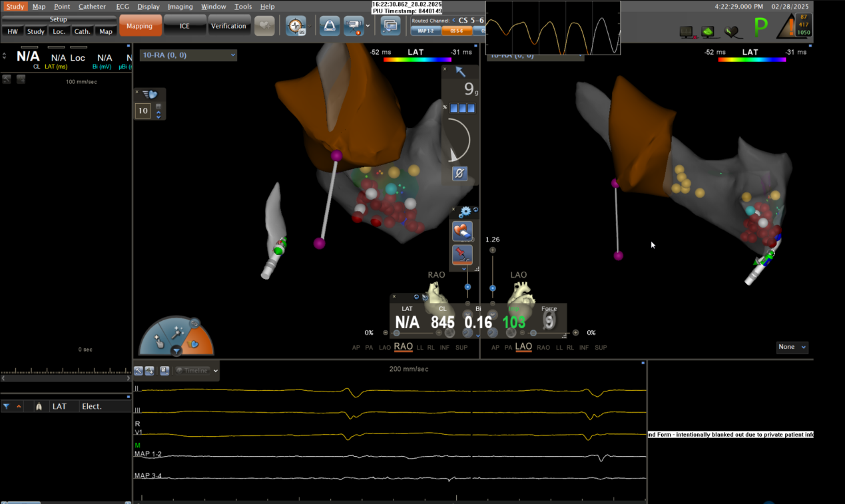Open the Imaging menu
Screen dimensions: 845x504
[180, 7]
